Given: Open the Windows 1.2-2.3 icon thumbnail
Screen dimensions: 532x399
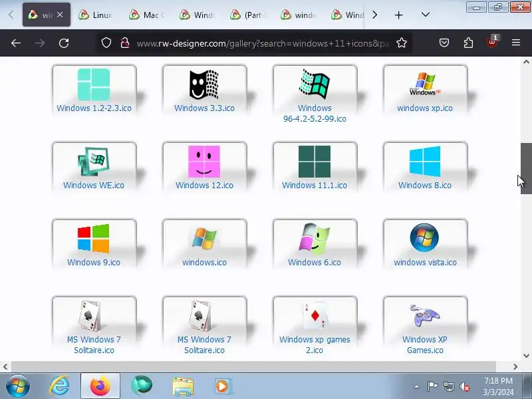Looking at the screenshot, I should [94, 84].
